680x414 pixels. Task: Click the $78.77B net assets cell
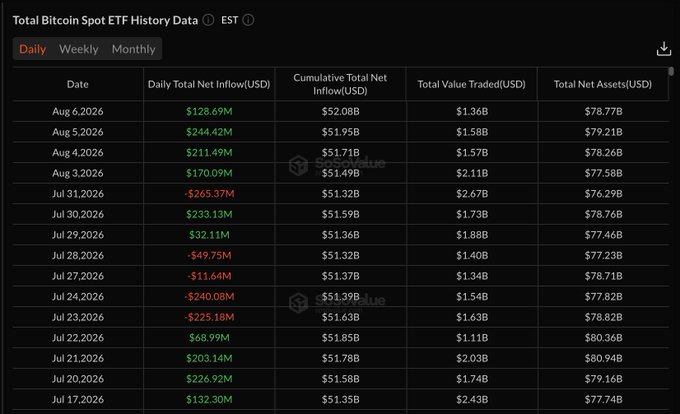click(603, 111)
